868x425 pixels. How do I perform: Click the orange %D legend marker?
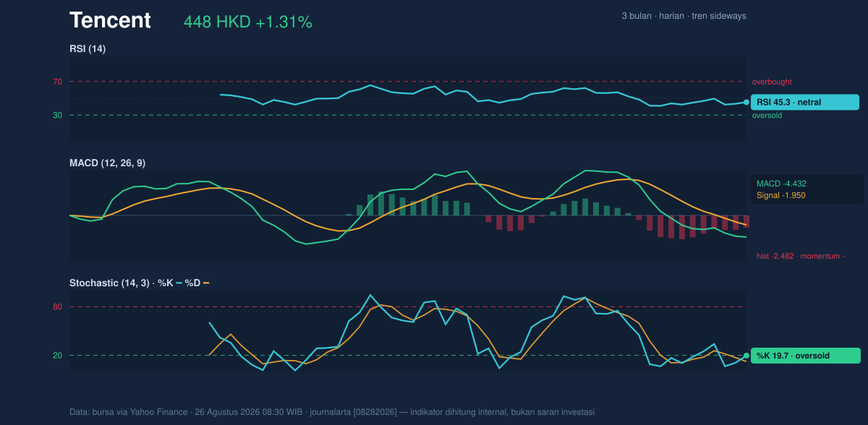tap(206, 283)
